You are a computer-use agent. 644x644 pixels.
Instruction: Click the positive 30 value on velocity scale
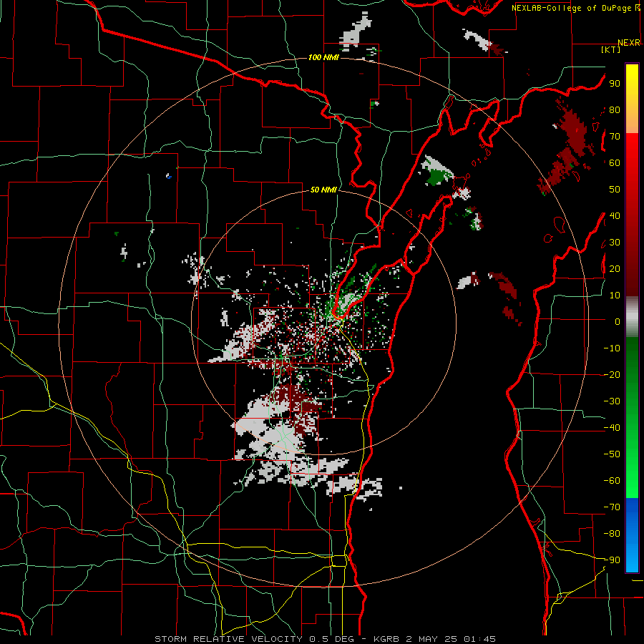[615, 243]
